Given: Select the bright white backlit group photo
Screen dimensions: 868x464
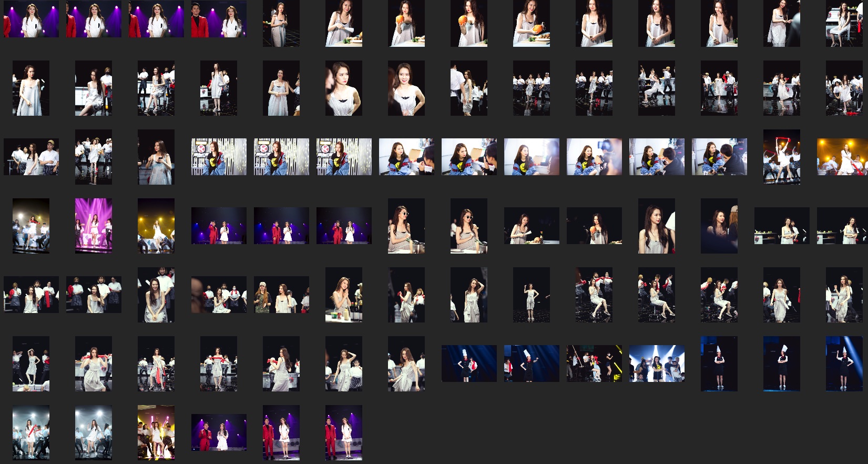Looking at the screenshot, I should [x=657, y=364].
